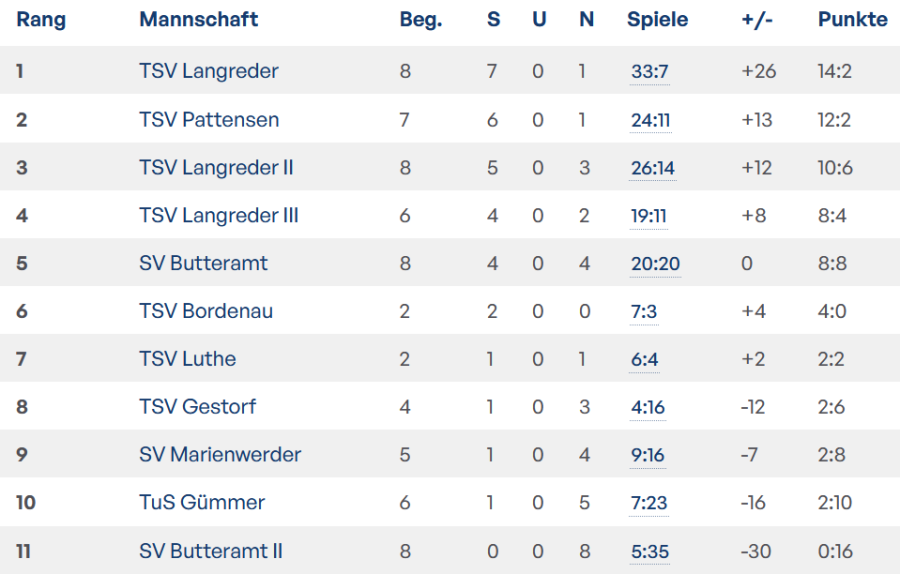Click the Spiele column header
Screen dimensions: 900x574
pos(657,20)
